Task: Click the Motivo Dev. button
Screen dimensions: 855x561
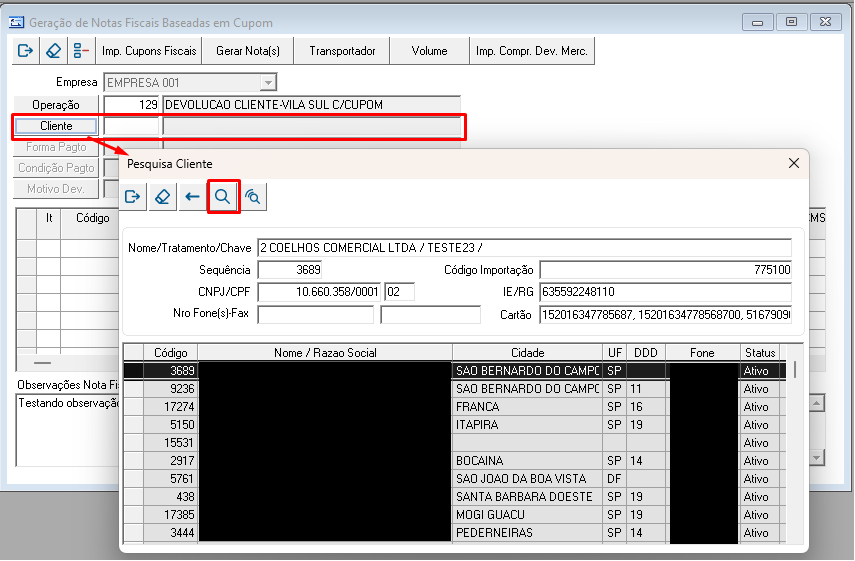Action: point(56,189)
